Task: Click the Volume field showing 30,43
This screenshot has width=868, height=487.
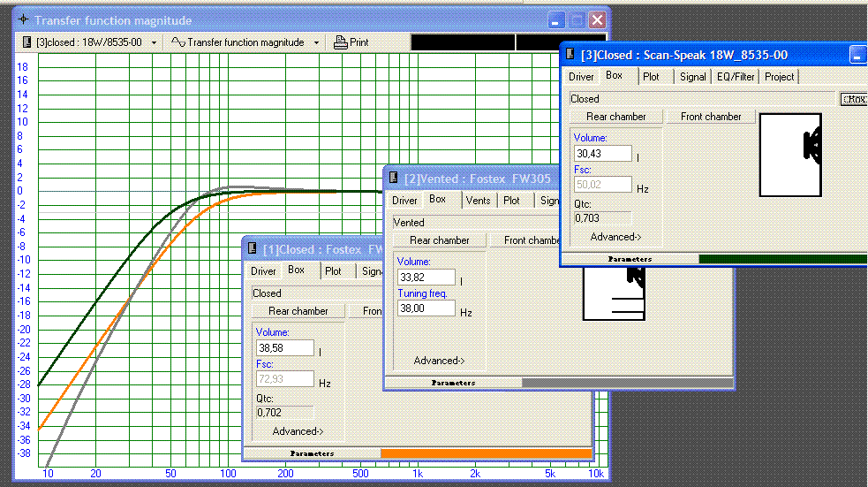Action: click(x=603, y=154)
